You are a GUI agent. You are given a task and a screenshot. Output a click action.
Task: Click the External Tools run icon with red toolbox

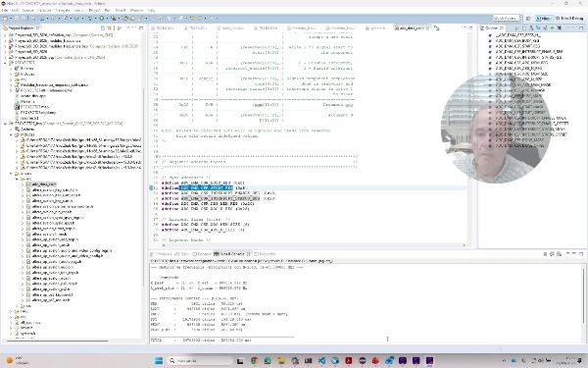(114, 18)
